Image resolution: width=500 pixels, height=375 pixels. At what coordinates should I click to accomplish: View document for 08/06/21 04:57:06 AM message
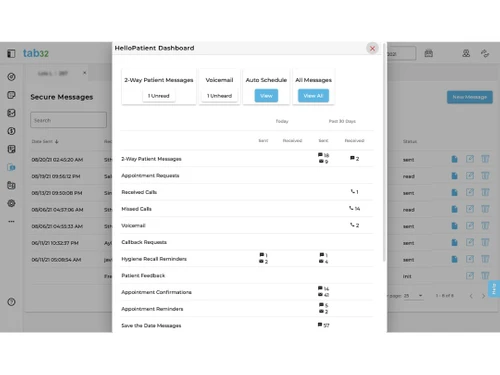(454, 209)
